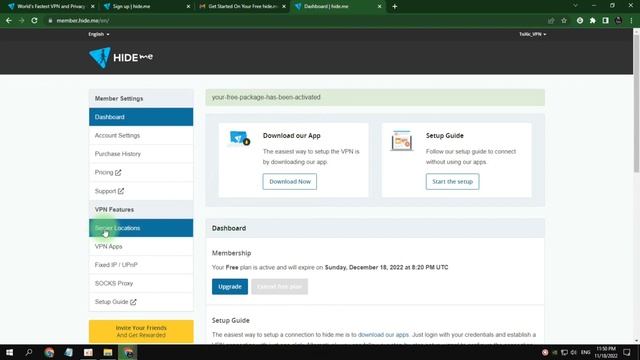Click the Setup Guide illustration icon

pyautogui.click(x=402, y=140)
